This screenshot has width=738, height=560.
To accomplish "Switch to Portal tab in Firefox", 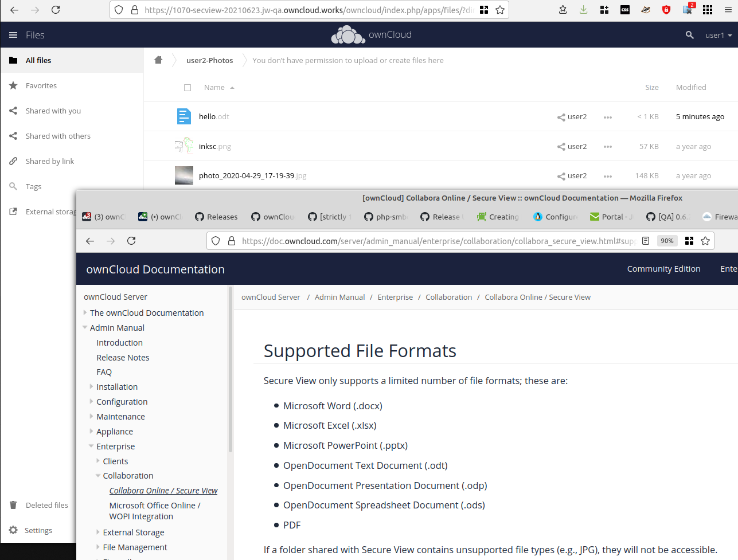I will coord(611,217).
